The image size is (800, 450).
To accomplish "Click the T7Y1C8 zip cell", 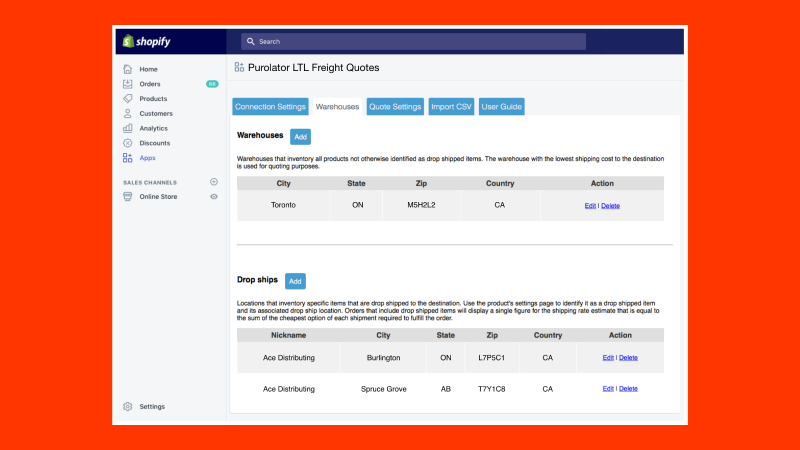I will click(492, 389).
